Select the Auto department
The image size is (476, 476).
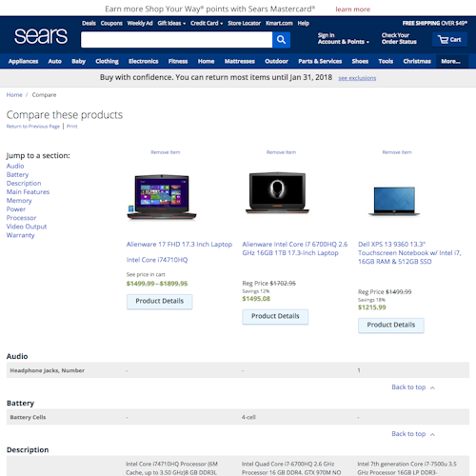coord(54,61)
